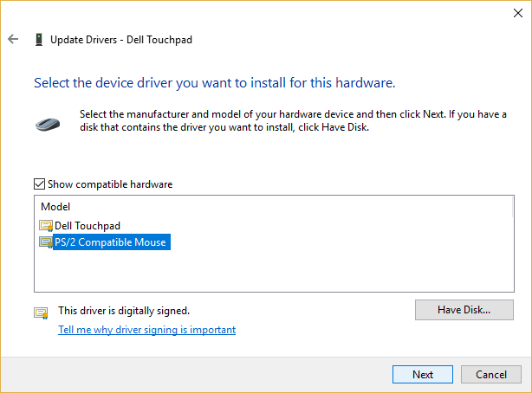Image resolution: width=532 pixels, height=393 pixels.
Task: Click 'This driver is digitally signed.' text
Action: (124, 311)
